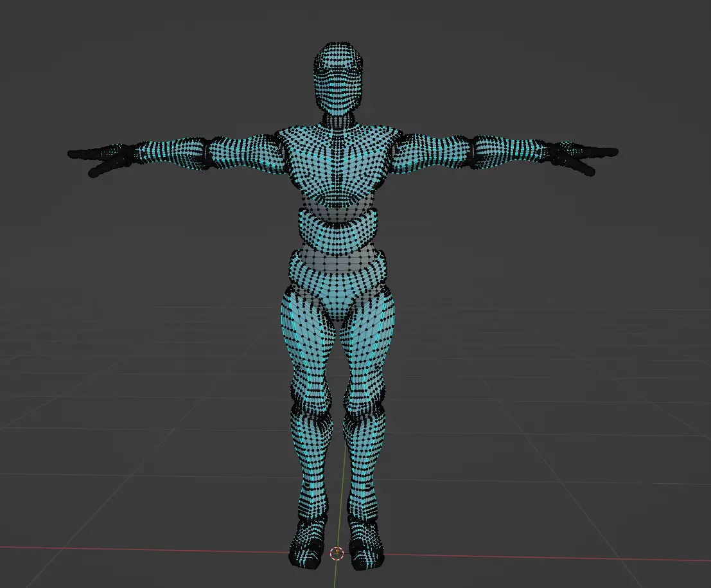Click the abdomen ring segment of the mesh

(x=338, y=231)
